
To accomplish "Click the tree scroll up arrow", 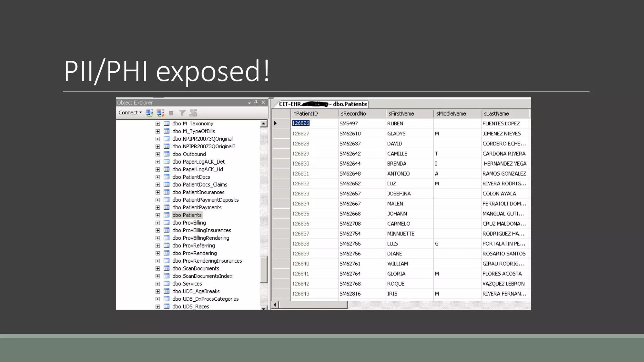I will [264, 124].
